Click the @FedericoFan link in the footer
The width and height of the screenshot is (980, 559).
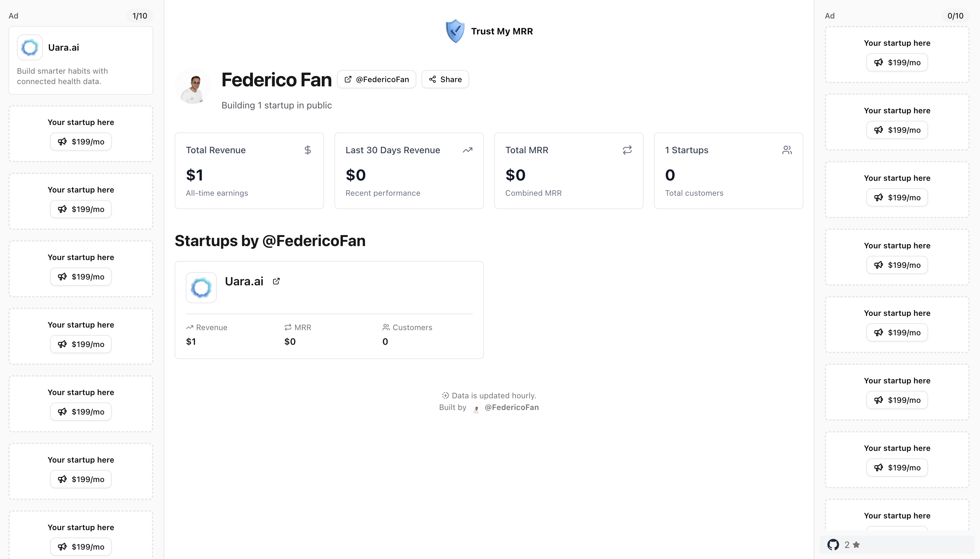pos(511,407)
